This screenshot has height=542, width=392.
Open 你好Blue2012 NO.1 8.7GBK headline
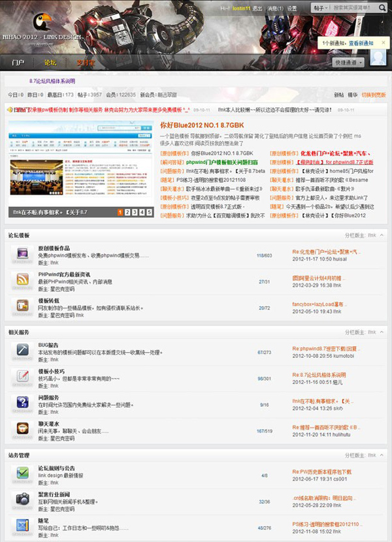(202, 125)
